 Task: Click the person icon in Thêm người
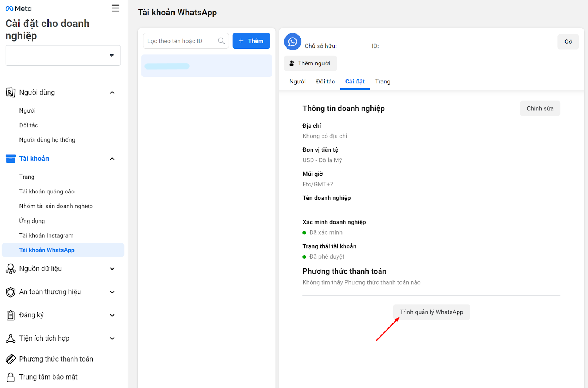click(x=291, y=63)
